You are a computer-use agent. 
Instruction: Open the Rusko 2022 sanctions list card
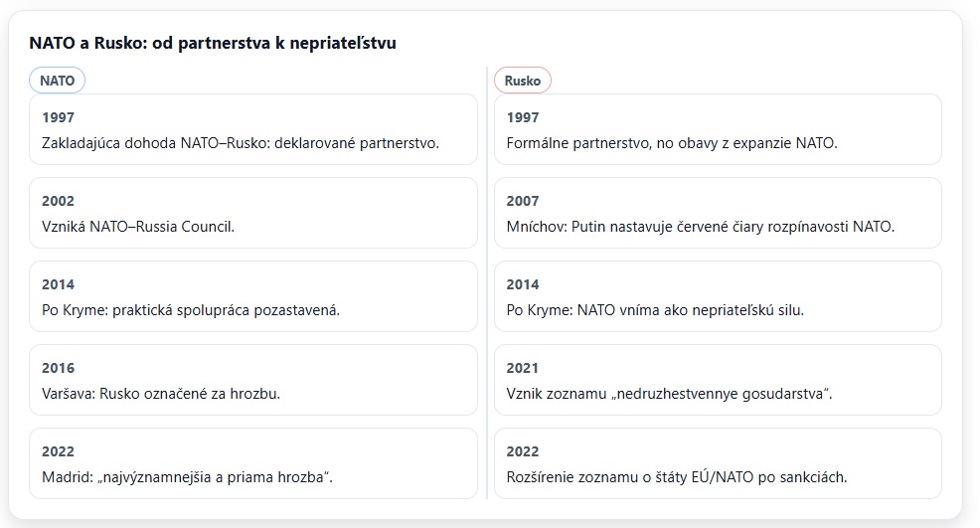click(x=718, y=463)
